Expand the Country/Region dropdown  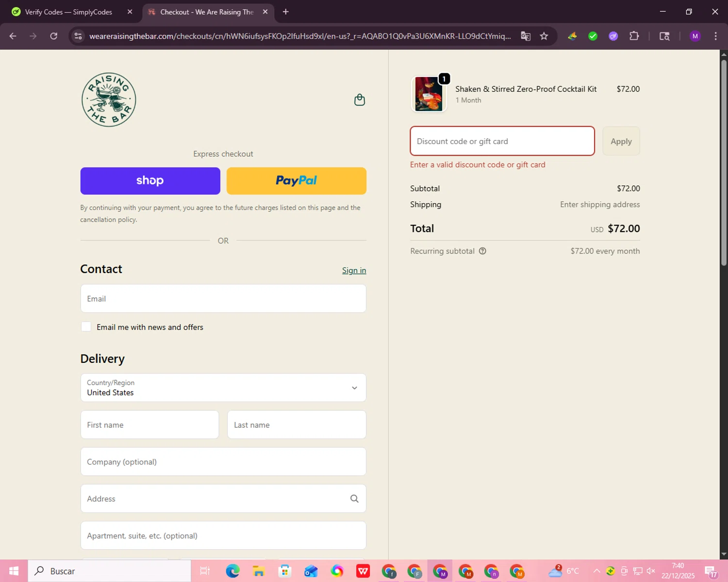(223, 388)
